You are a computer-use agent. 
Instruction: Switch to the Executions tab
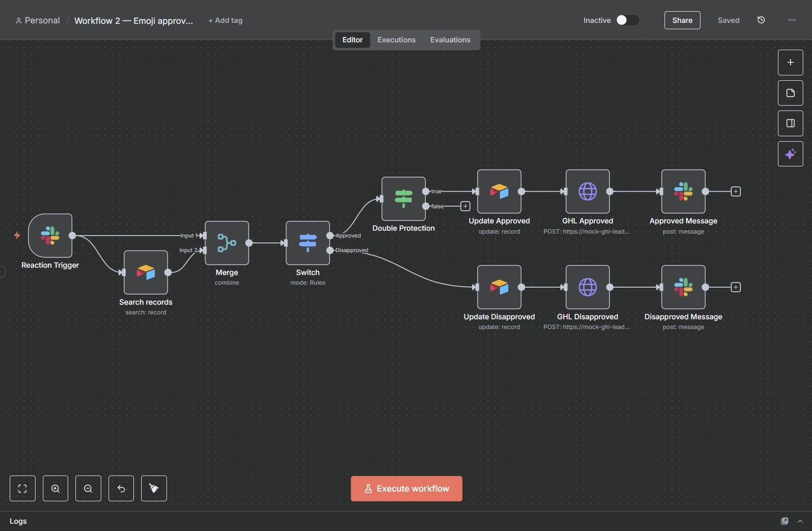396,40
